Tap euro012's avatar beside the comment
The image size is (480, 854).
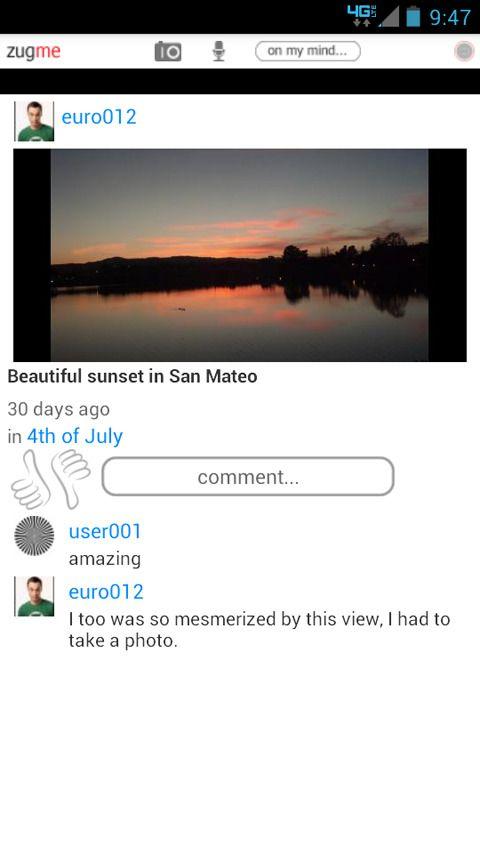click(x=34, y=596)
